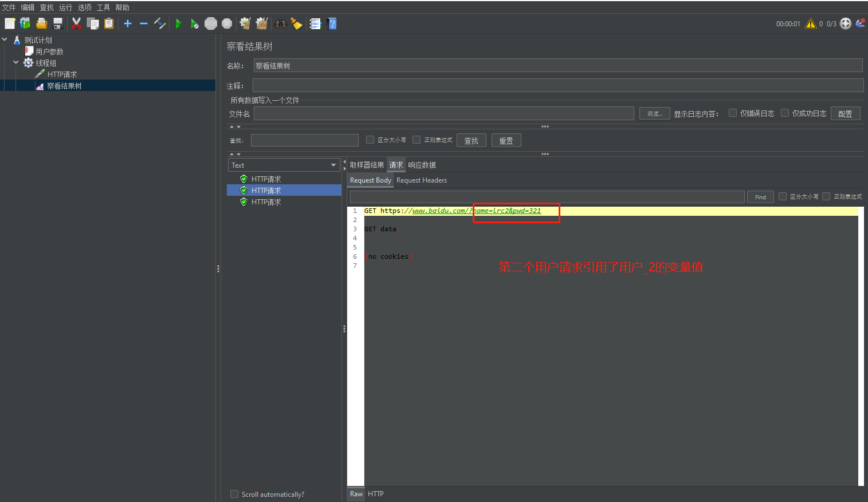
Task: Click the Cut scissors icon
Action: pos(76,23)
